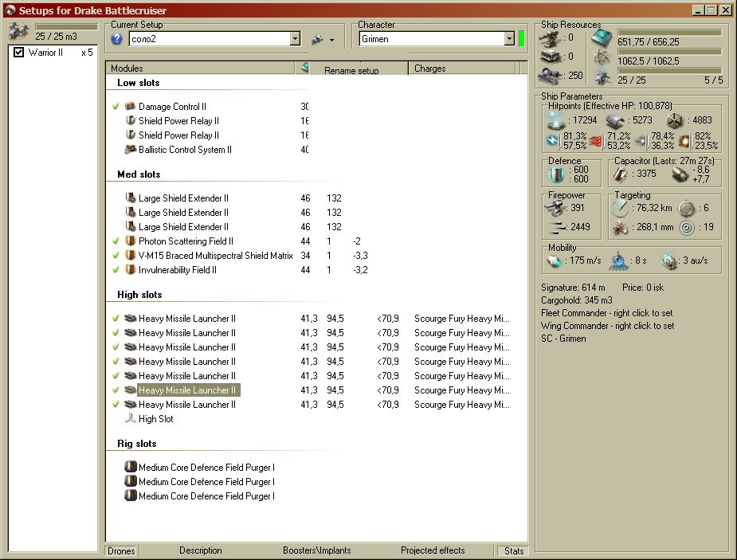Click the calibration icon showing 250
Viewport: 737px width, 560px height.
(549, 75)
